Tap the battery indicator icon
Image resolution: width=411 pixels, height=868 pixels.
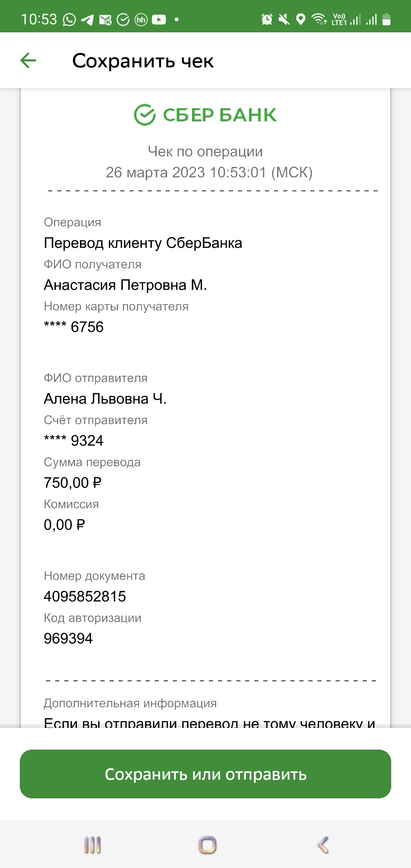tap(386, 19)
